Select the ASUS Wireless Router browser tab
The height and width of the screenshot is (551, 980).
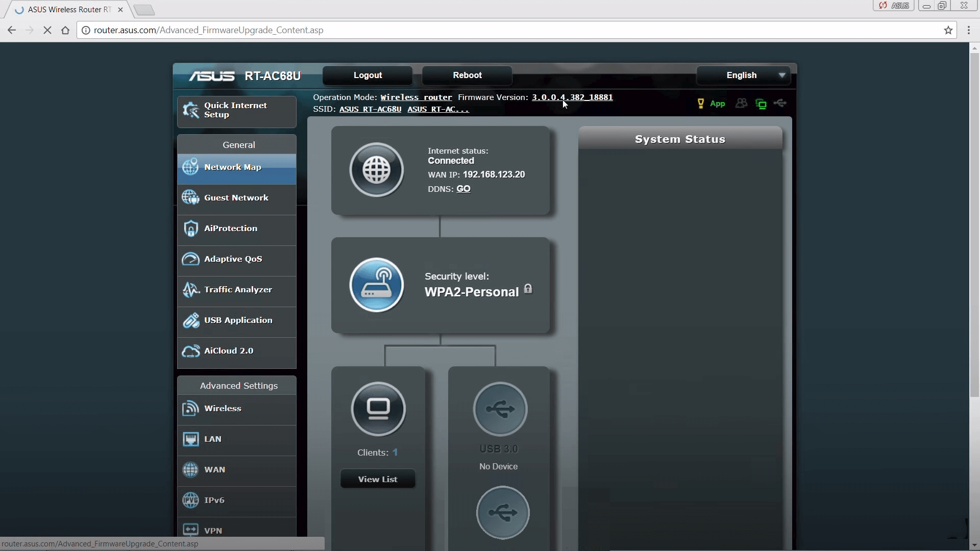pyautogui.click(x=69, y=10)
